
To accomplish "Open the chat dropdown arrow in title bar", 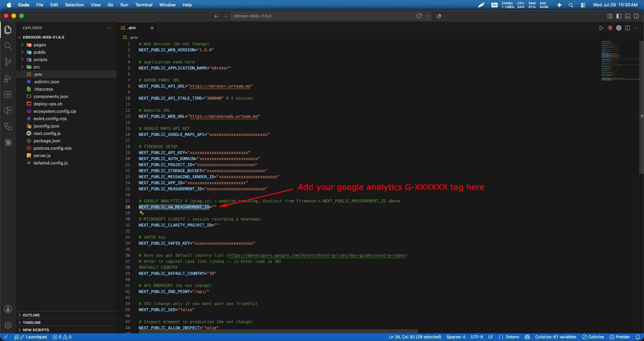I will pos(428,16).
